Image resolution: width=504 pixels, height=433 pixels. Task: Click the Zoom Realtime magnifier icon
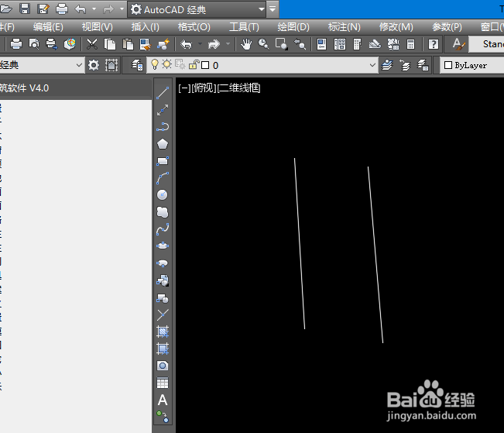coord(264,44)
